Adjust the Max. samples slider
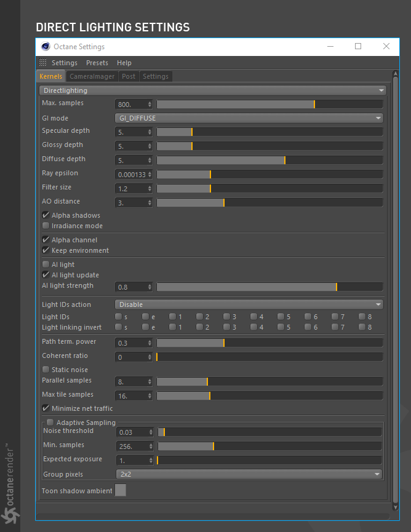 tap(269, 104)
